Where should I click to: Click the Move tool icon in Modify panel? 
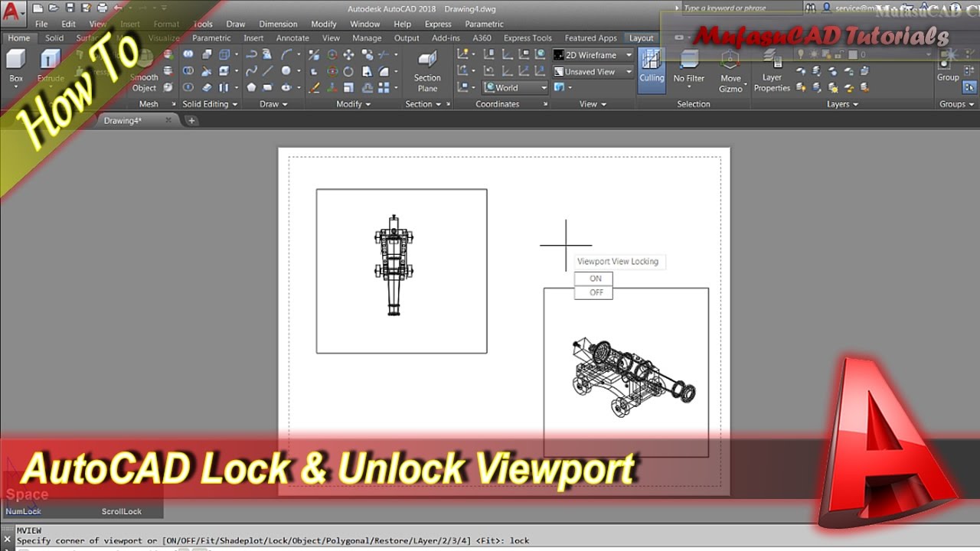tap(348, 55)
